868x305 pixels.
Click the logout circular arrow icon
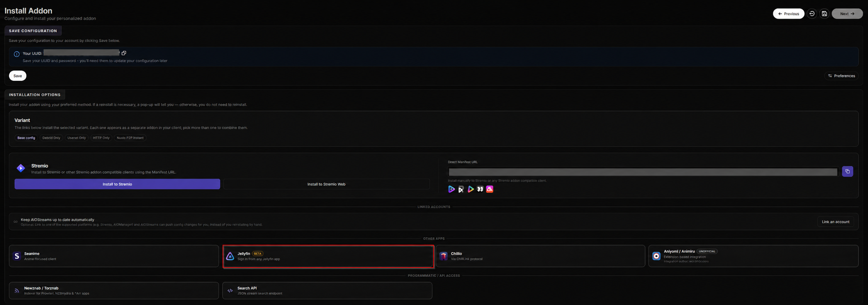[812, 14]
